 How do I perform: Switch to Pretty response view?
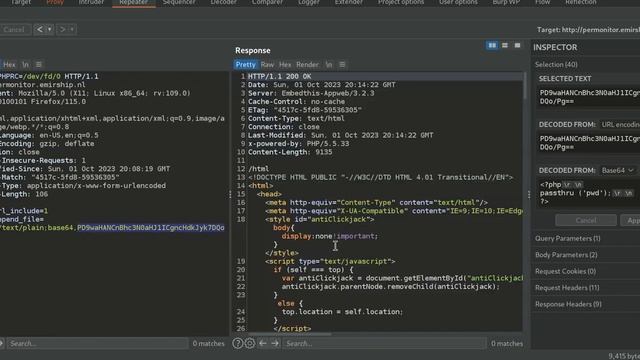pos(246,64)
